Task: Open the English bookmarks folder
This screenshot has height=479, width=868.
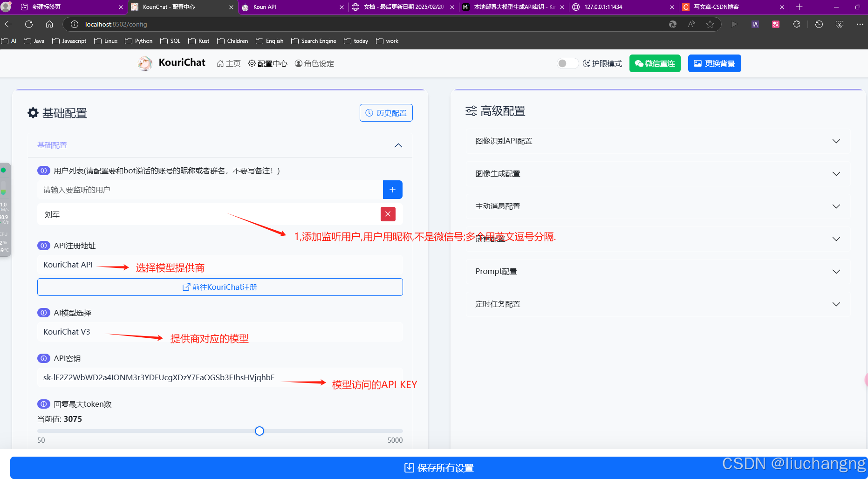Action: (270, 41)
